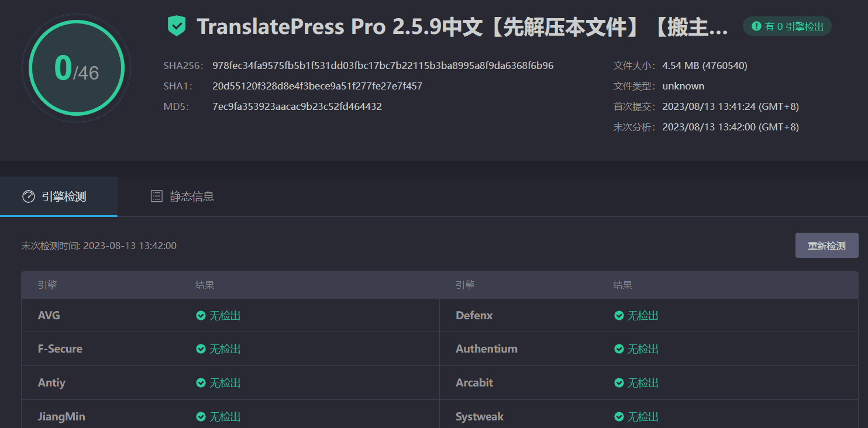Image resolution: width=868 pixels, height=428 pixels.
Task: Select the SHA256 hash value
Action: tap(383, 65)
